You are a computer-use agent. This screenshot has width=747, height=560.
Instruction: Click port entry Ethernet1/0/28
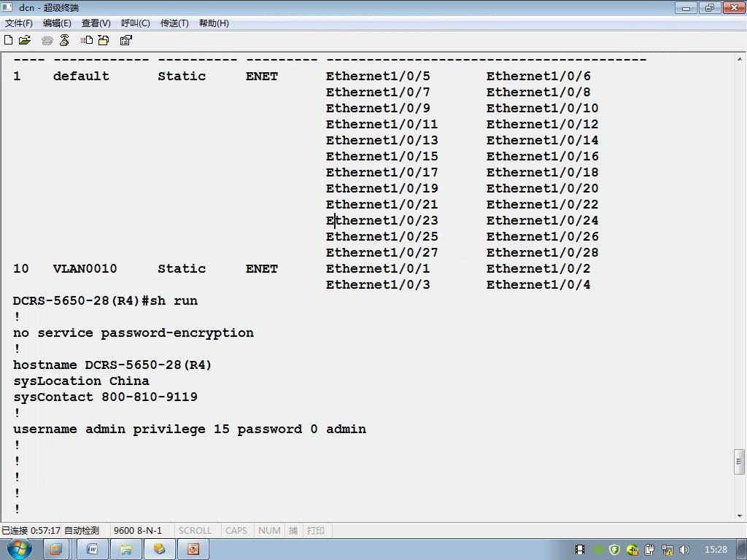coord(542,252)
